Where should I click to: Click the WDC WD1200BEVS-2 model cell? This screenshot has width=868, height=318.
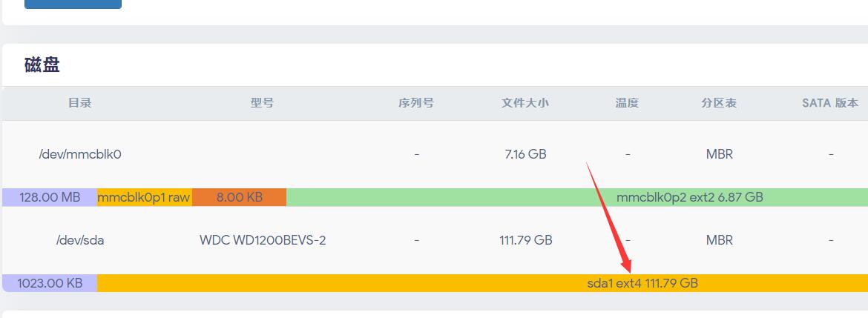pos(263,240)
